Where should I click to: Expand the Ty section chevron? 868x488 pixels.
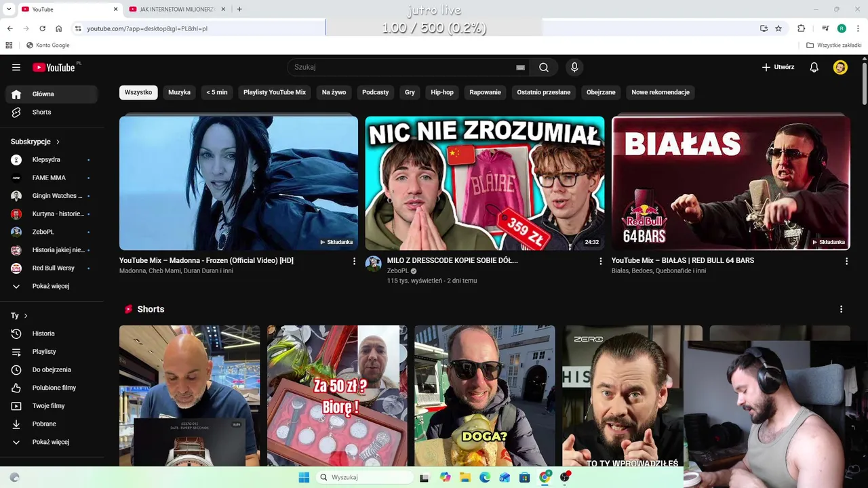point(26,316)
